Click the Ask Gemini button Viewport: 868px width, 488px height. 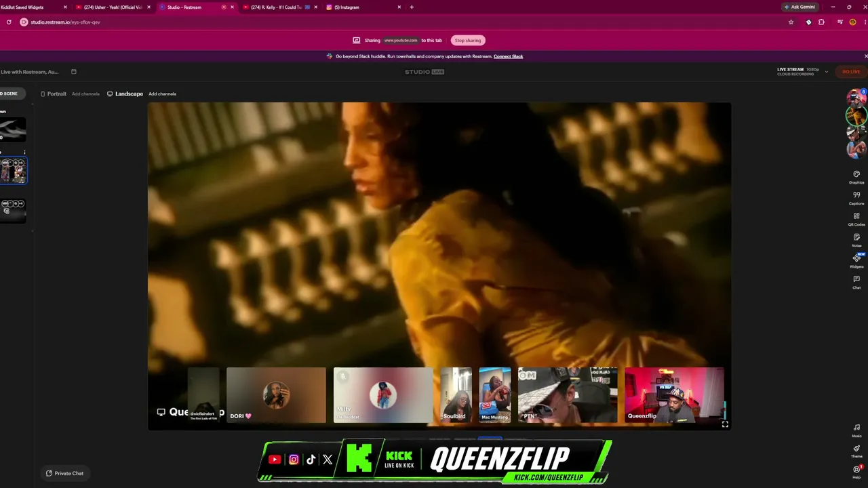tap(800, 7)
